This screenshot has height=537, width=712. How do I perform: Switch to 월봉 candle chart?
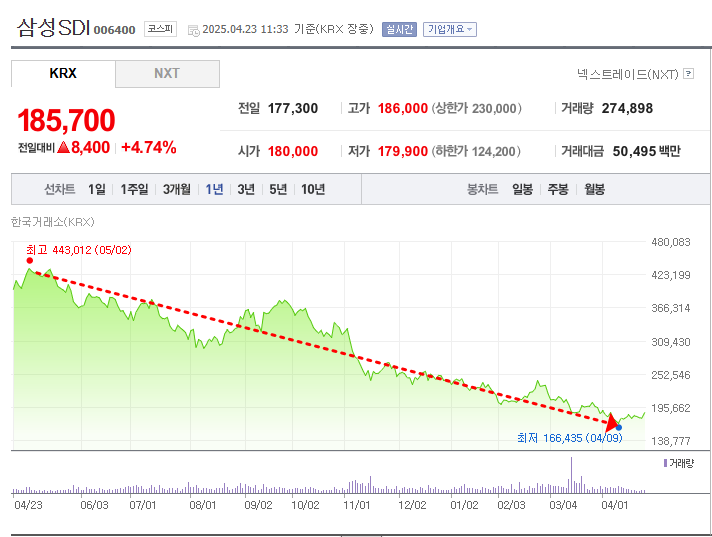(x=594, y=189)
